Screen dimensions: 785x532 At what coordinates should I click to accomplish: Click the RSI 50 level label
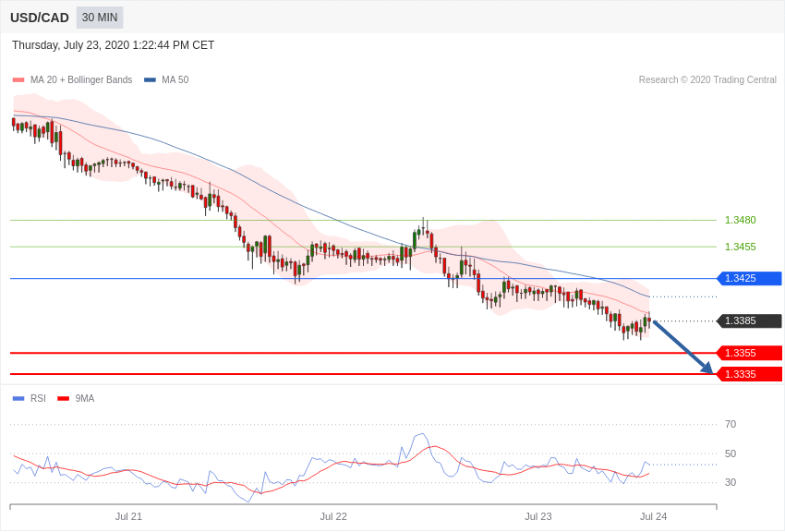(731, 453)
